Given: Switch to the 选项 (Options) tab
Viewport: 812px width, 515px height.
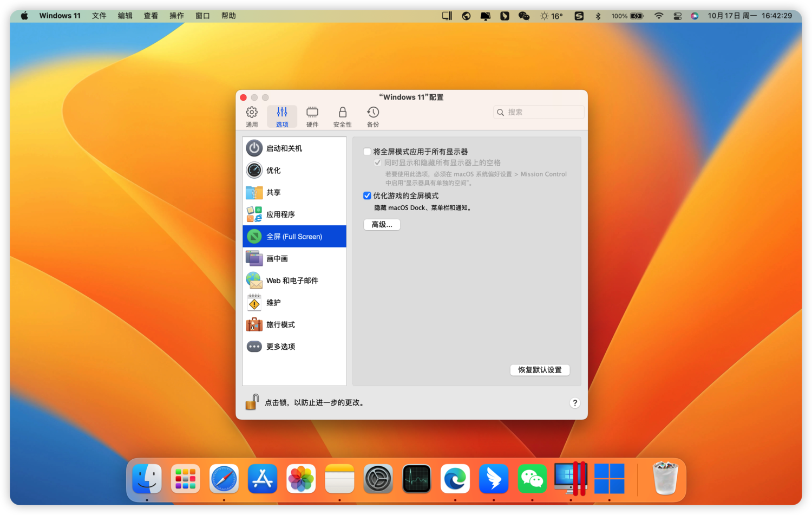Looking at the screenshot, I should 282,116.
